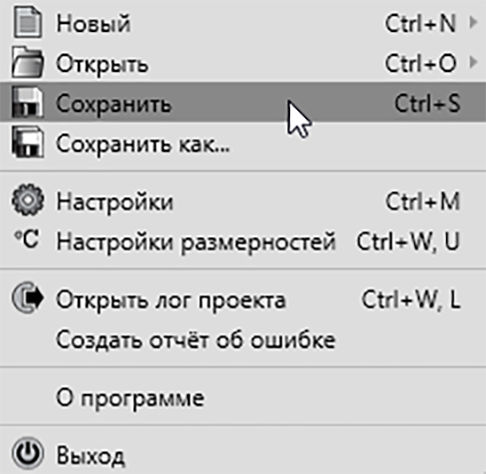486x474 pixels.
Task: Click the arrow icon for project log
Action: (27, 297)
